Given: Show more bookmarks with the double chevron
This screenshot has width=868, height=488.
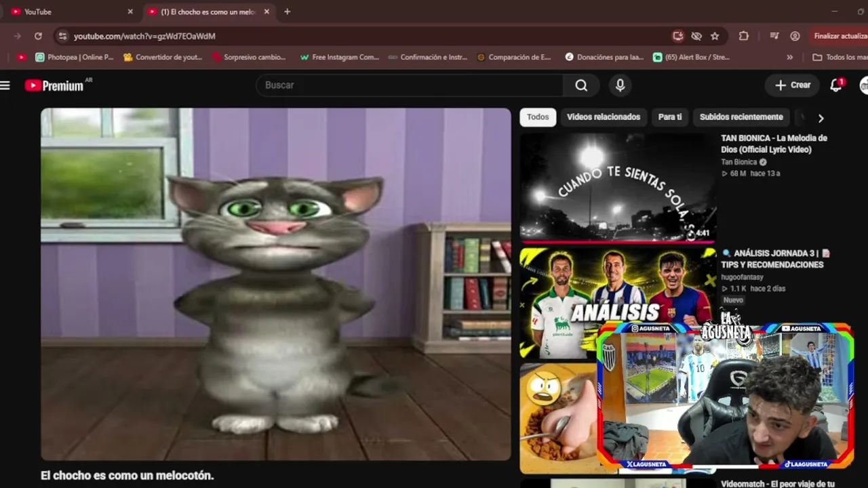Looking at the screenshot, I should pos(789,57).
